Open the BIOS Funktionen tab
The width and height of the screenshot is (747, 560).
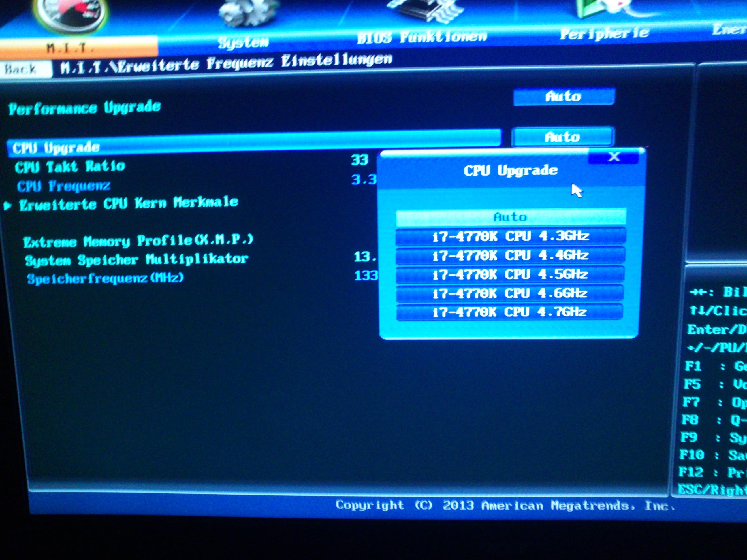422,37
